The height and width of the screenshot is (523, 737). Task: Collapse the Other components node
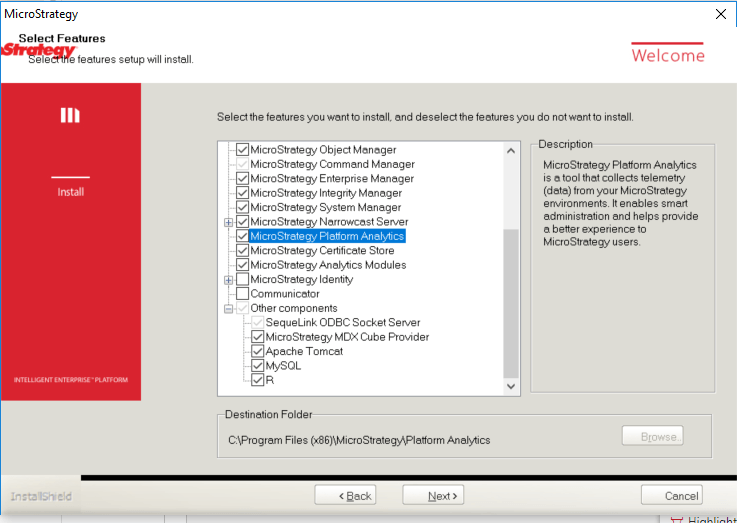[x=228, y=309]
